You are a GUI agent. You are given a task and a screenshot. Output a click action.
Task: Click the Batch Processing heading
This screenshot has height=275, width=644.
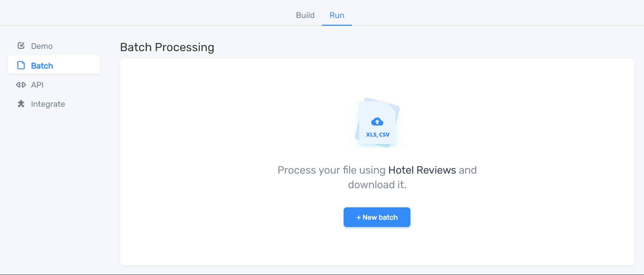[x=167, y=47]
